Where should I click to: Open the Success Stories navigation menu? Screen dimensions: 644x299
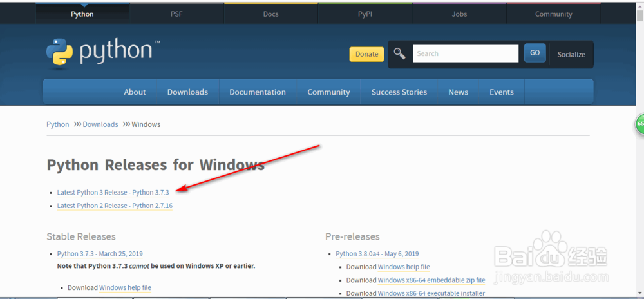click(x=399, y=92)
